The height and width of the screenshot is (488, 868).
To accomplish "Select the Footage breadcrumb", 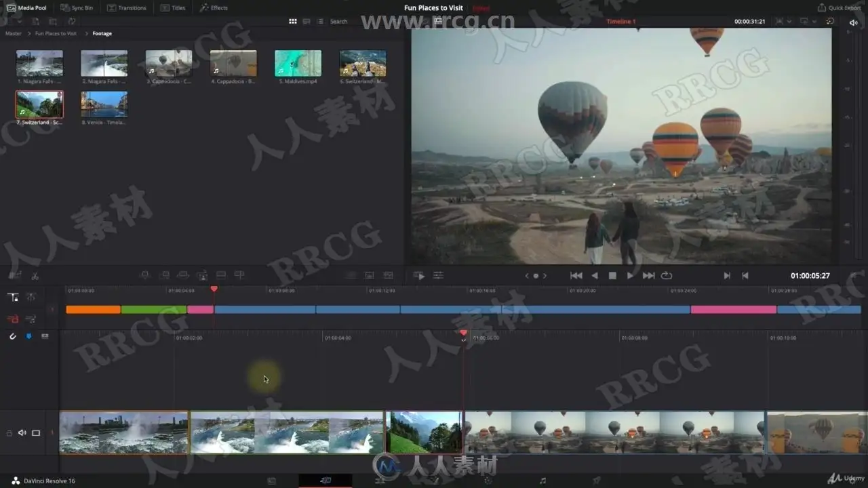I will (102, 33).
